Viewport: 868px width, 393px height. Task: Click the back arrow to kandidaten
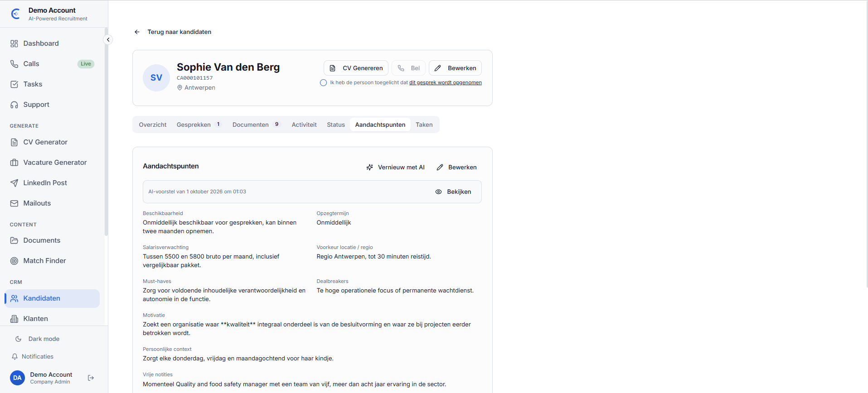coord(137,32)
